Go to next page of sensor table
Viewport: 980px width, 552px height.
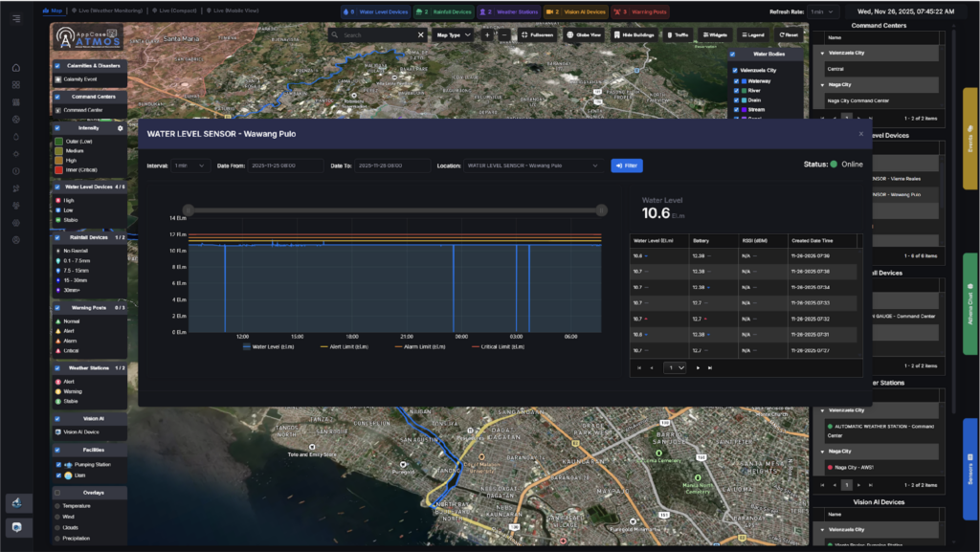698,367
